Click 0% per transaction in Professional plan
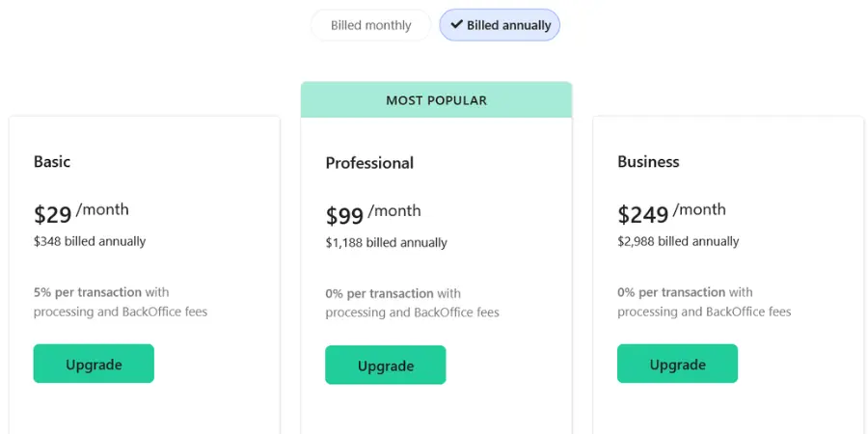868x434 pixels. pos(379,293)
